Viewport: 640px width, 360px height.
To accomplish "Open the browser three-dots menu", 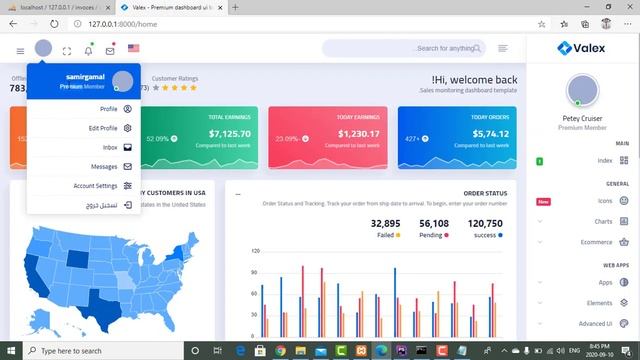I will (628, 24).
